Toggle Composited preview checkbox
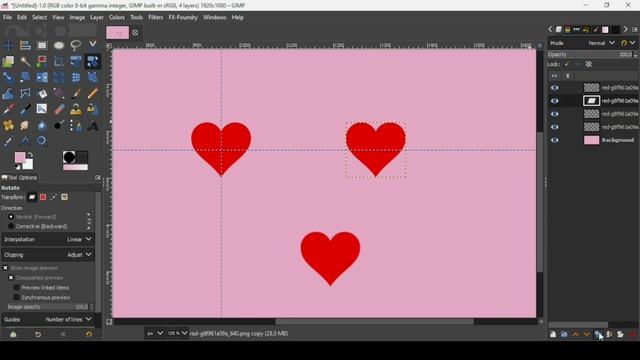This screenshot has height=360, width=640. tap(11, 278)
